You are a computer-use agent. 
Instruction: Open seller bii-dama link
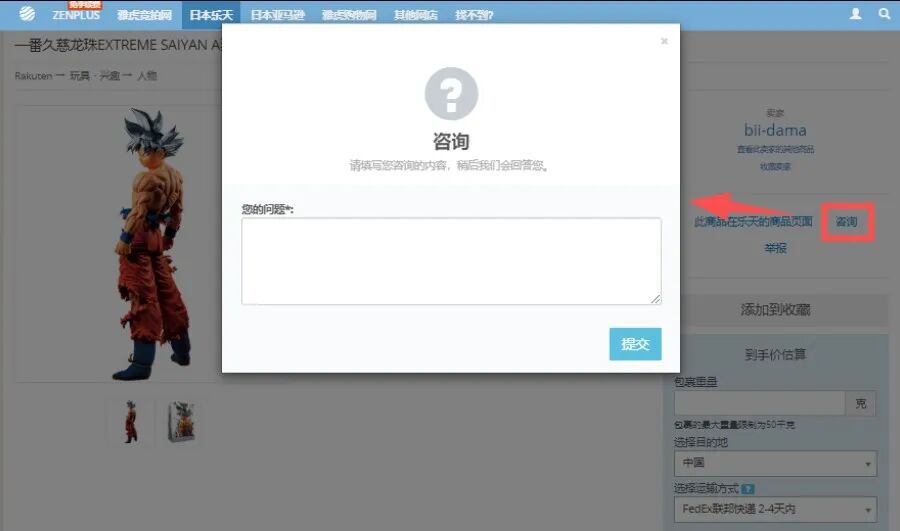[x=775, y=130]
